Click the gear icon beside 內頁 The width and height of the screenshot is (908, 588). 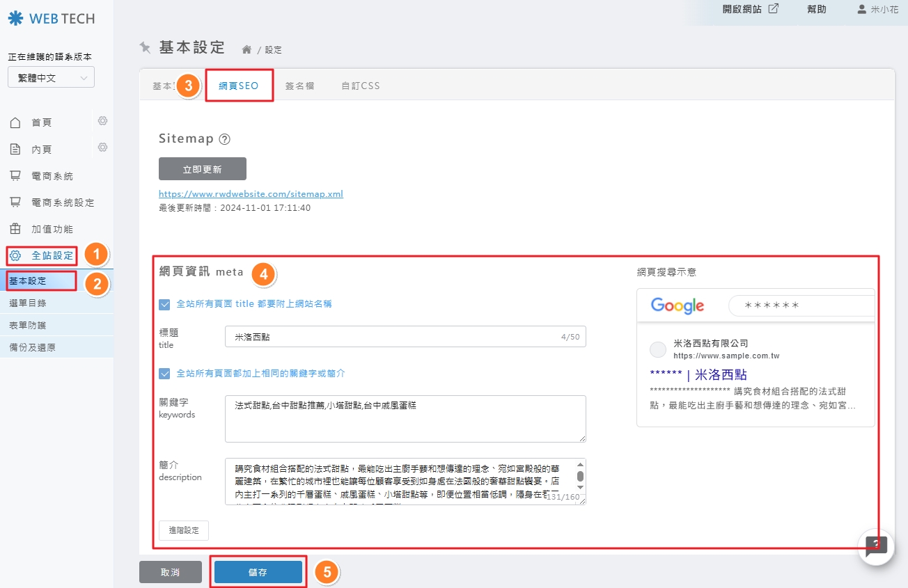click(x=102, y=148)
